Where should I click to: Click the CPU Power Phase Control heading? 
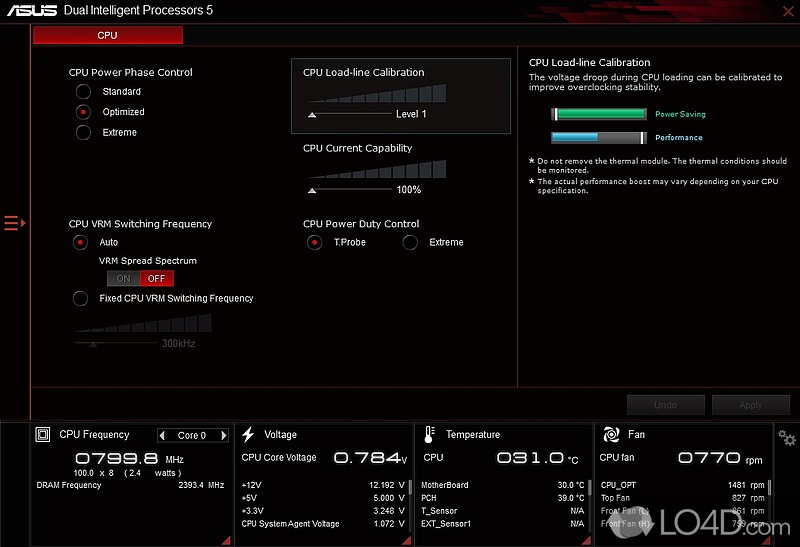click(131, 72)
